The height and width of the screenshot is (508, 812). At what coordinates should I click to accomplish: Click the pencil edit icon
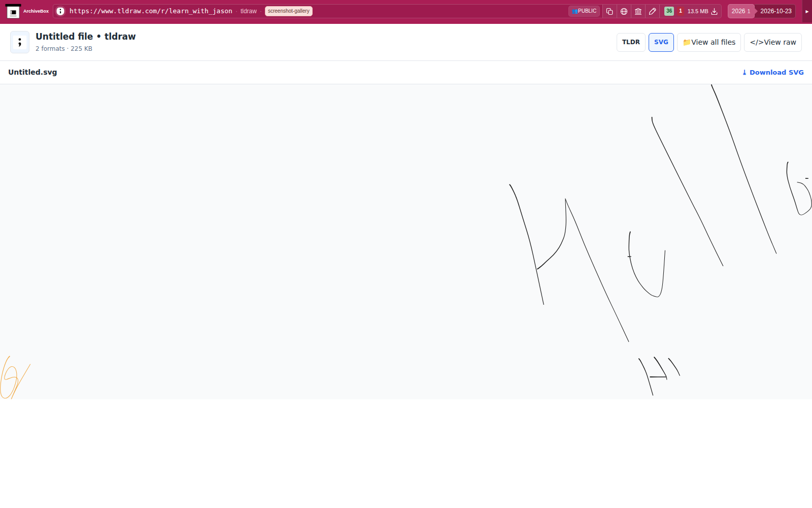pos(653,11)
